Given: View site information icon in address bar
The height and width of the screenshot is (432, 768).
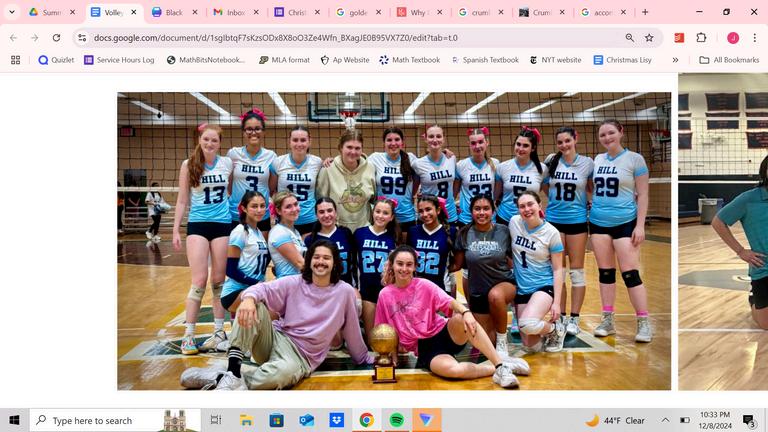Looking at the screenshot, I should [82, 38].
